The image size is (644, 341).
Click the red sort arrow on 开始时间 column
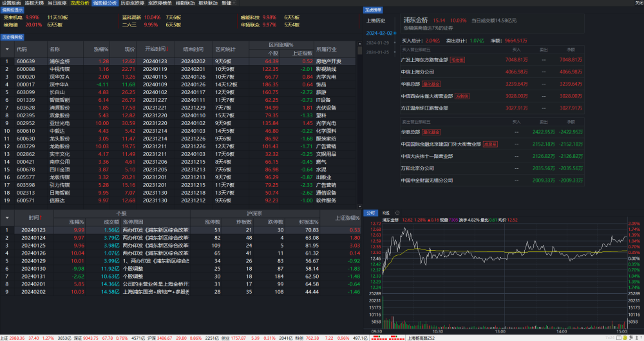point(167,50)
